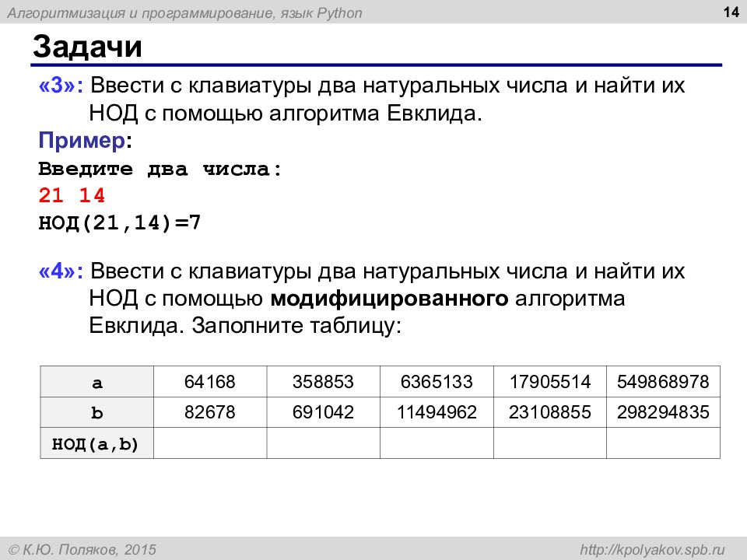Screen dimensions: 747x560
Task: Click the cell containing 6365133
Action: tap(437, 381)
